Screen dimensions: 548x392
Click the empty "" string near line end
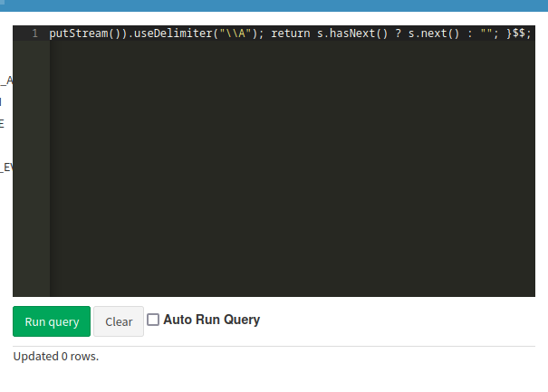[x=483, y=33]
